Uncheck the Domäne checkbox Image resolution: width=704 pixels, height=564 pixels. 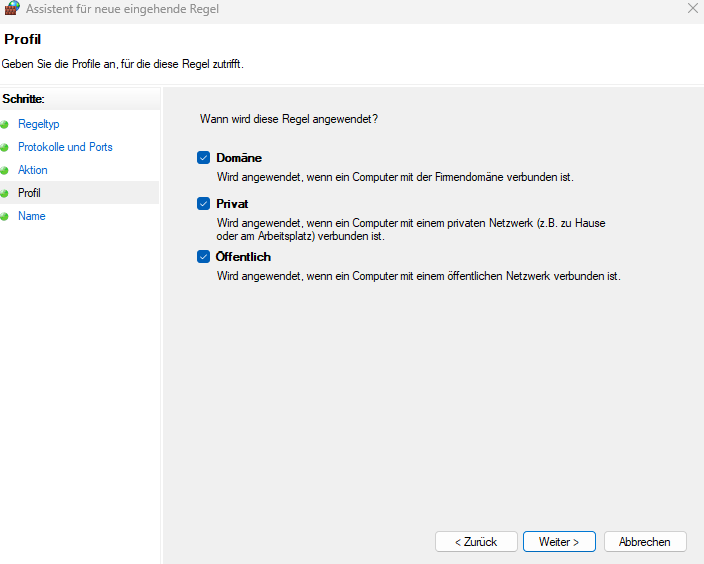[204, 158]
